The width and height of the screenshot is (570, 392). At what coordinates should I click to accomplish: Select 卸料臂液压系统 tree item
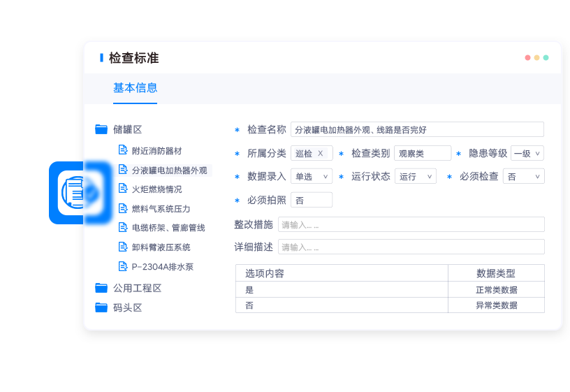pos(161,247)
